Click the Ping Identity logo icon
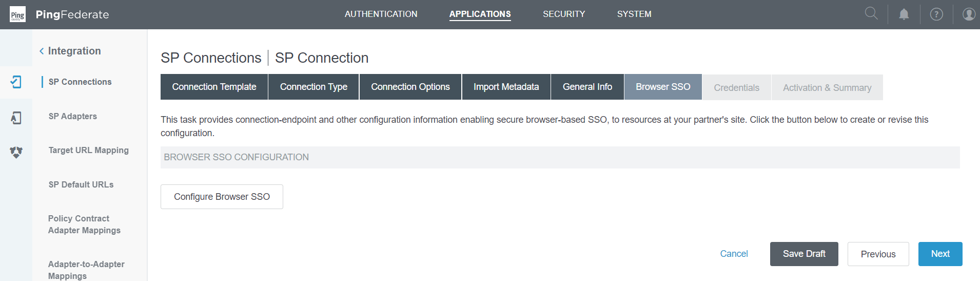The width and height of the screenshot is (980, 281). tap(17, 14)
